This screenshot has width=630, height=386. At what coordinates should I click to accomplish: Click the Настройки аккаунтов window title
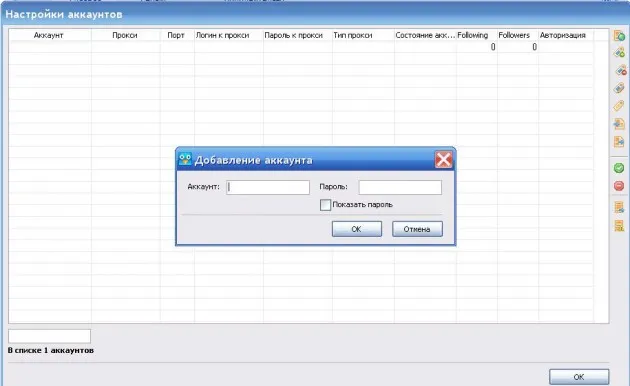click(63, 14)
